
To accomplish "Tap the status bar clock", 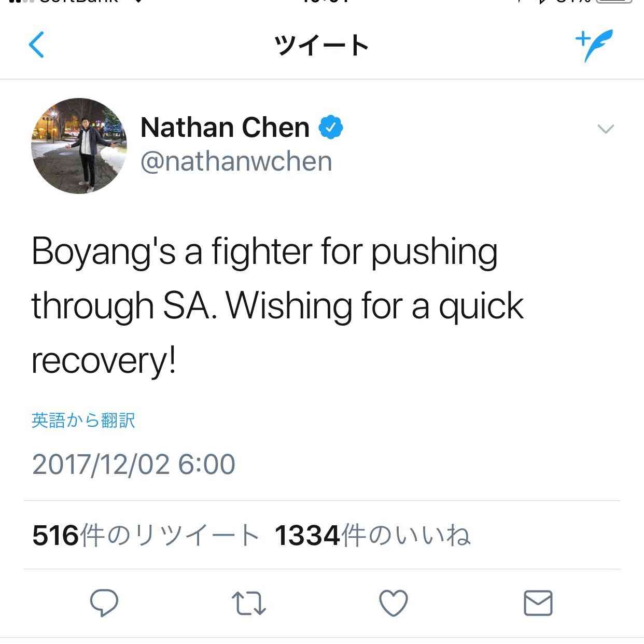I will pos(322,2).
